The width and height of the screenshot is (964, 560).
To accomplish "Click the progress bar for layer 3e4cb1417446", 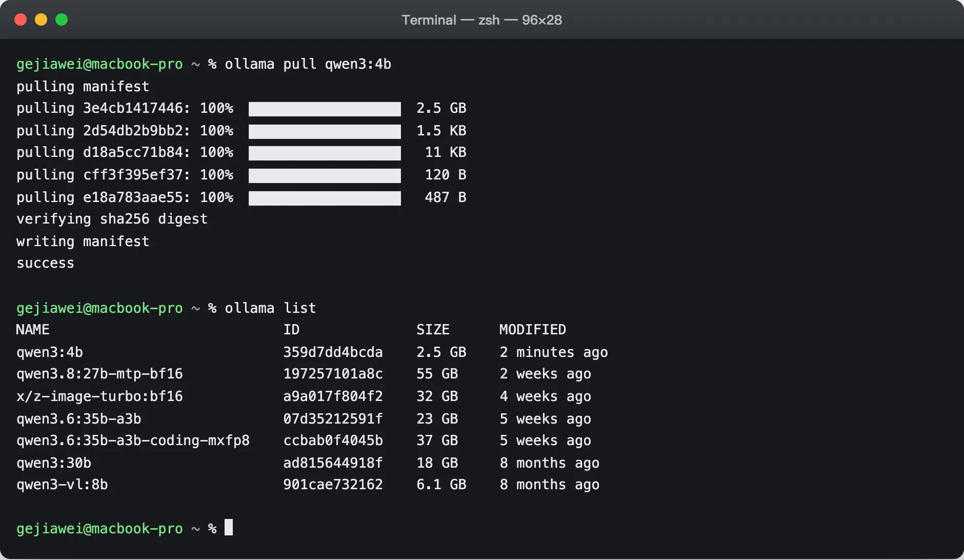I will tap(325, 109).
